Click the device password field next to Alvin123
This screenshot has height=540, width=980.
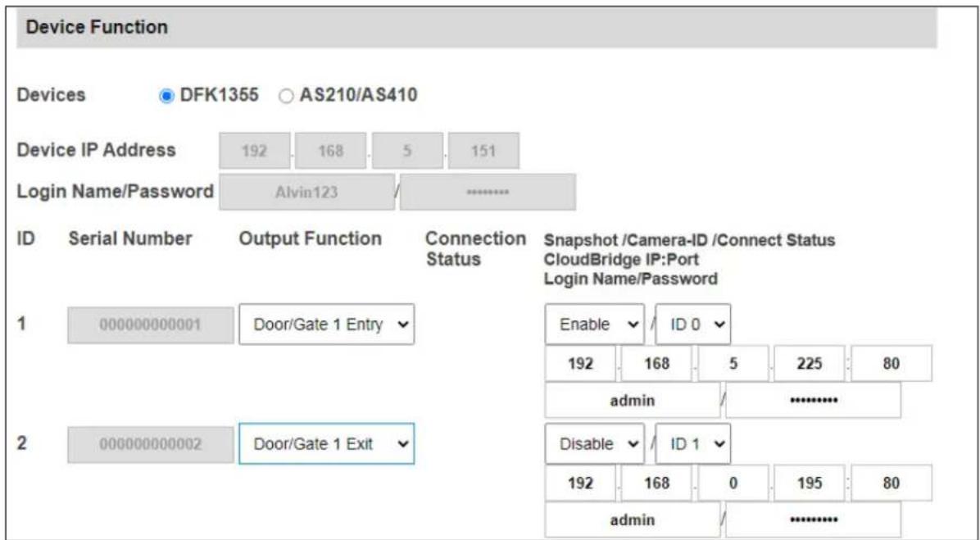(x=488, y=192)
